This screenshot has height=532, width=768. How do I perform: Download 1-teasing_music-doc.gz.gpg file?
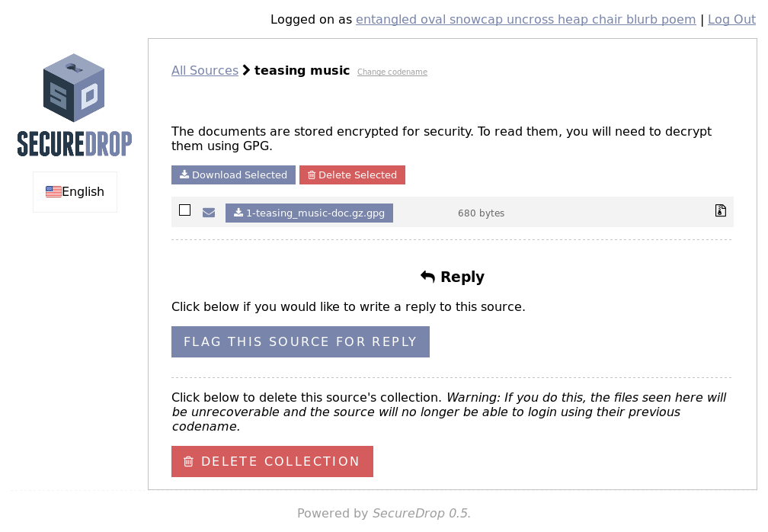click(309, 213)
